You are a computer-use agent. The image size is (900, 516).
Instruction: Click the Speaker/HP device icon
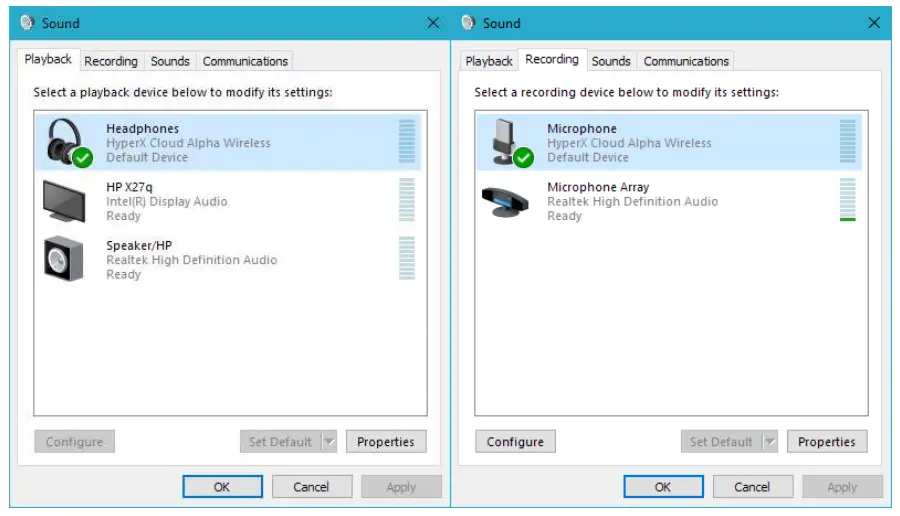64,259
